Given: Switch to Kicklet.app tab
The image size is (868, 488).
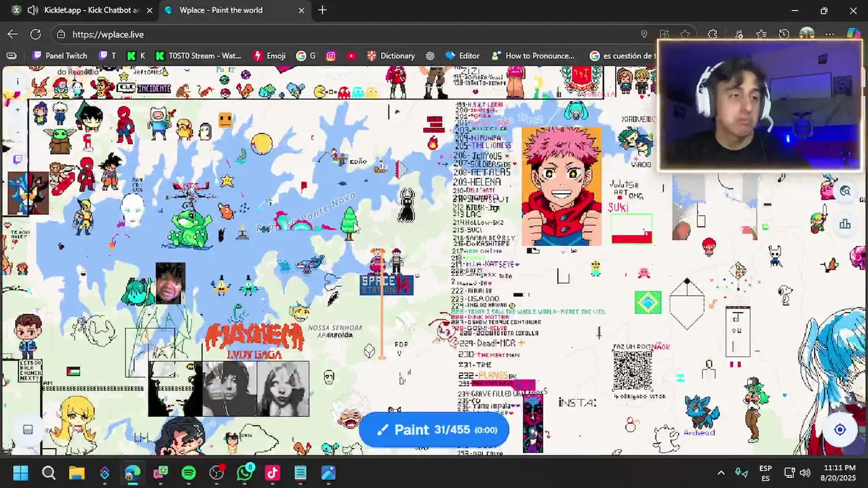Looking at the screenshot, I should (x=84, y=10).
